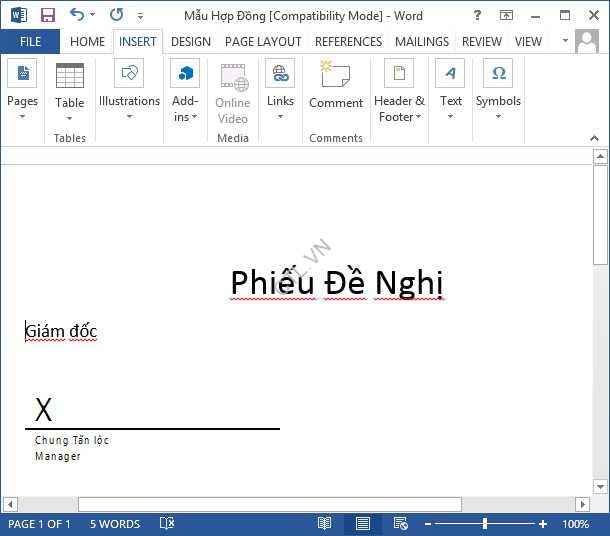
Task: Click the zoom out minus icon
Action: point(427,524)
